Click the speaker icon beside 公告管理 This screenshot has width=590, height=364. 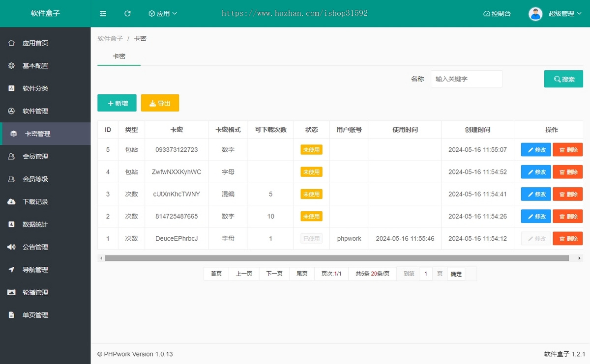coord(11,247)
